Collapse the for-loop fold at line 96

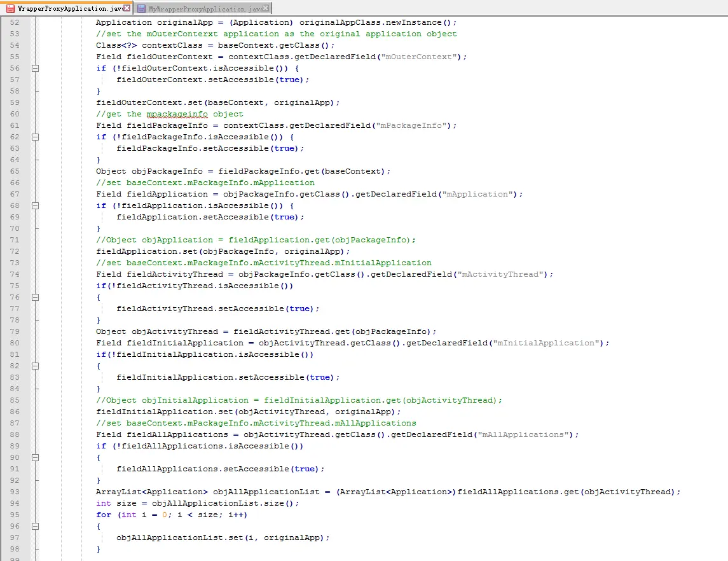pyautogui.click(x=36, y=526)
